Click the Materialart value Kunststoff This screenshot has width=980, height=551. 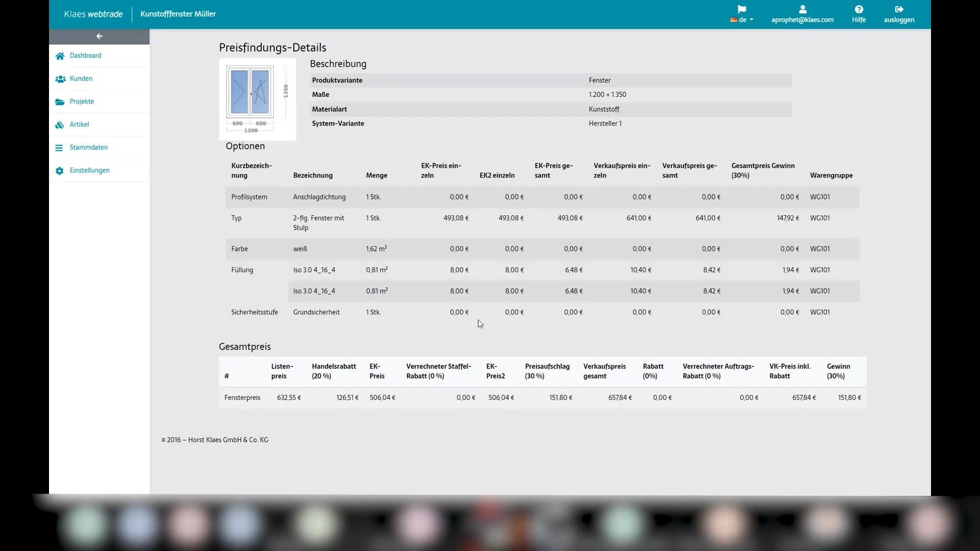[x=604, y=109]
